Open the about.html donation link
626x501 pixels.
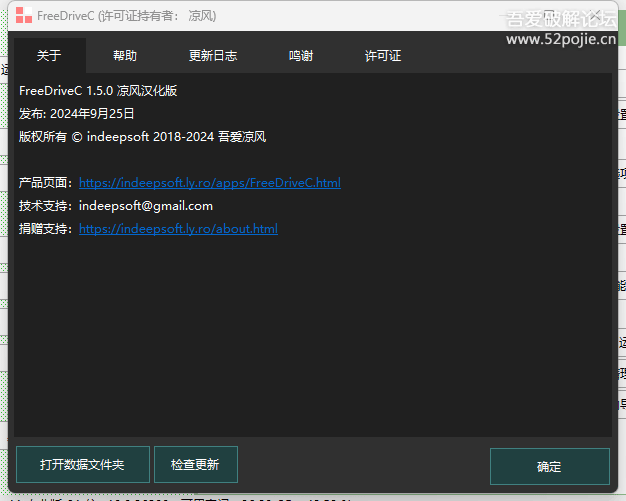(178, 229)
